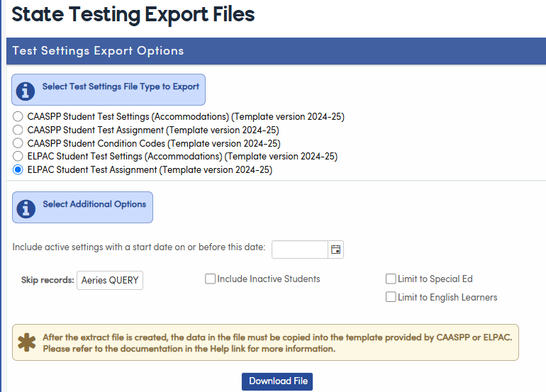
Task: Click the Select Additional Options label
Action: [94, 204]
